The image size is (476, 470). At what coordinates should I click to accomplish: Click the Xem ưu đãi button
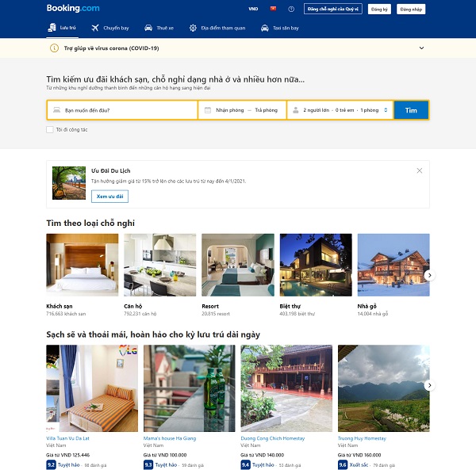[x=109, y=196]
